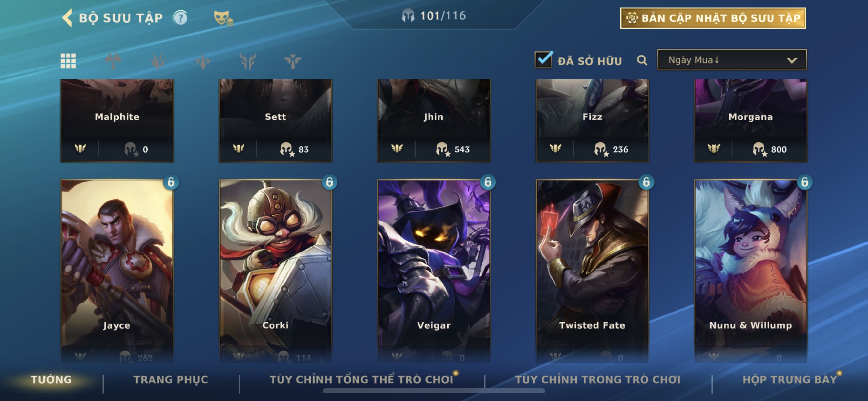Go back using the arrow beside BỘ SƯU TẬP
Screen dimensions: 868x401
67,18
